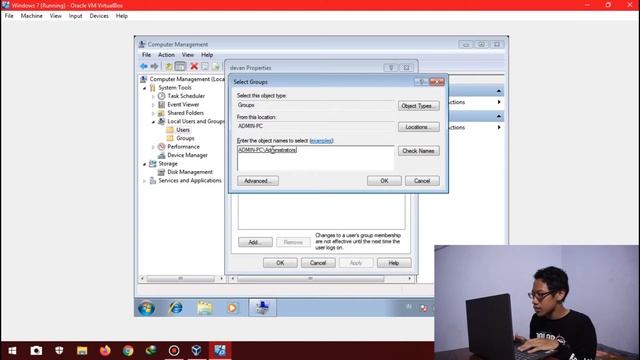Screen dimensions: 640x360
Task: Go forward with the Forward arrow
Action: [x=154, y=66]
